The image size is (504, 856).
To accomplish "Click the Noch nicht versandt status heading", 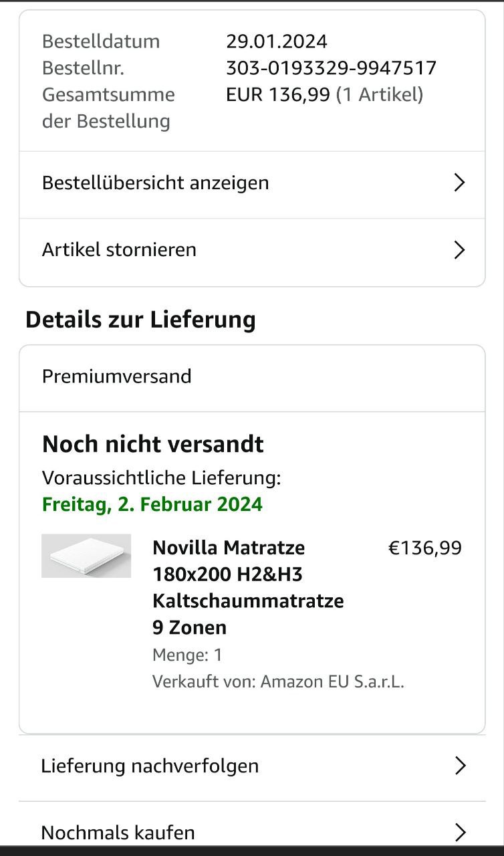I will click(x=153, y=444).
